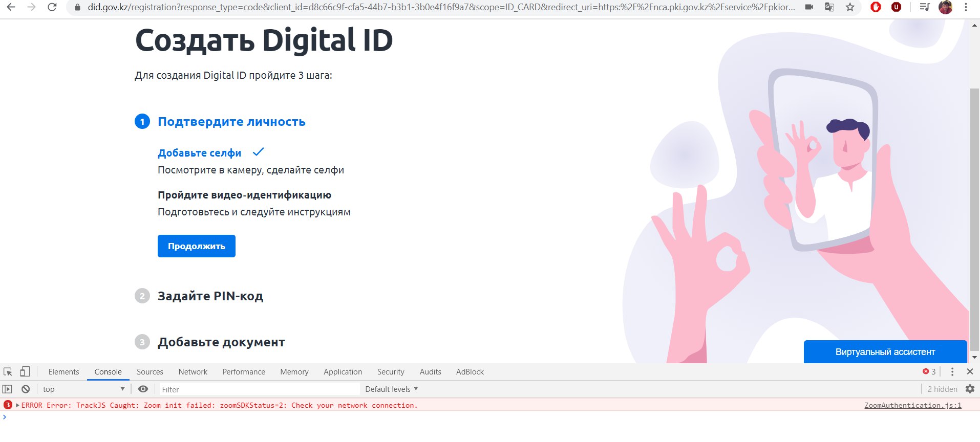Image resolution: width=980 pixels, height=442 pixels.
Task: Show the console sidebar icon
Action: pyautogui.click(x=7, y=389)
